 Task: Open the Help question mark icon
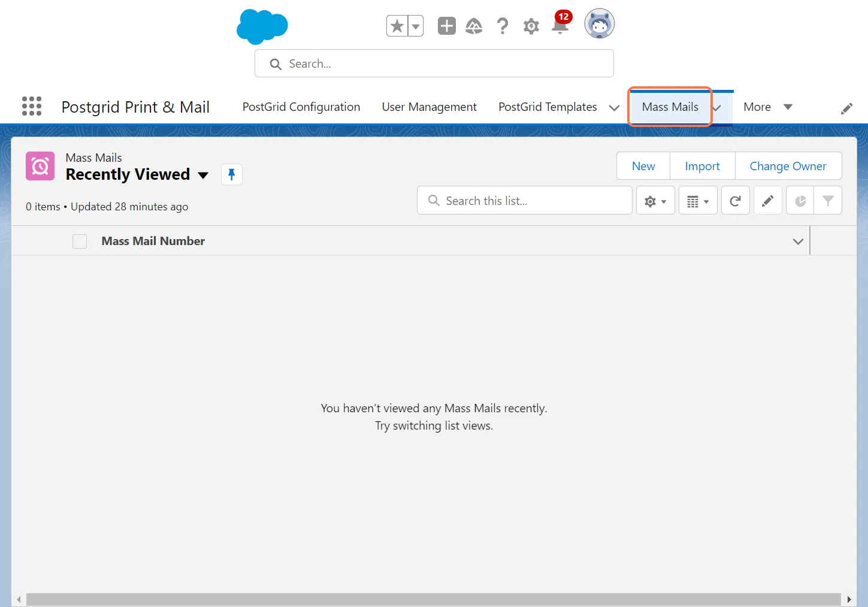[x=503, y=26]
